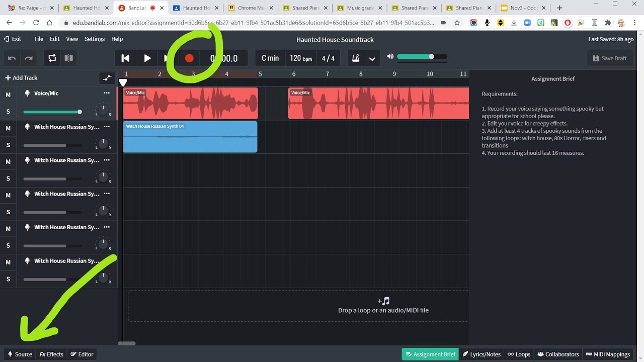
Task: Open the Fx Effects panel tab
Action: [51, 354]
